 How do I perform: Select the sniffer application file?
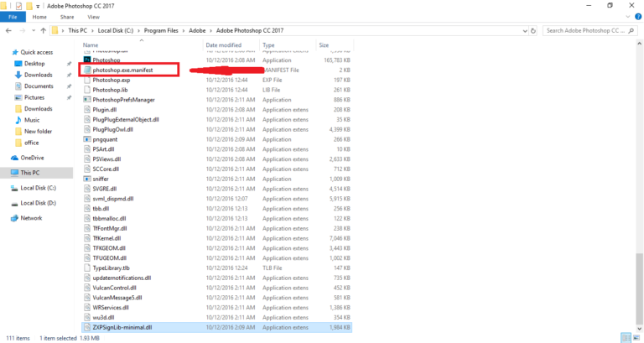tap(101, 179)
